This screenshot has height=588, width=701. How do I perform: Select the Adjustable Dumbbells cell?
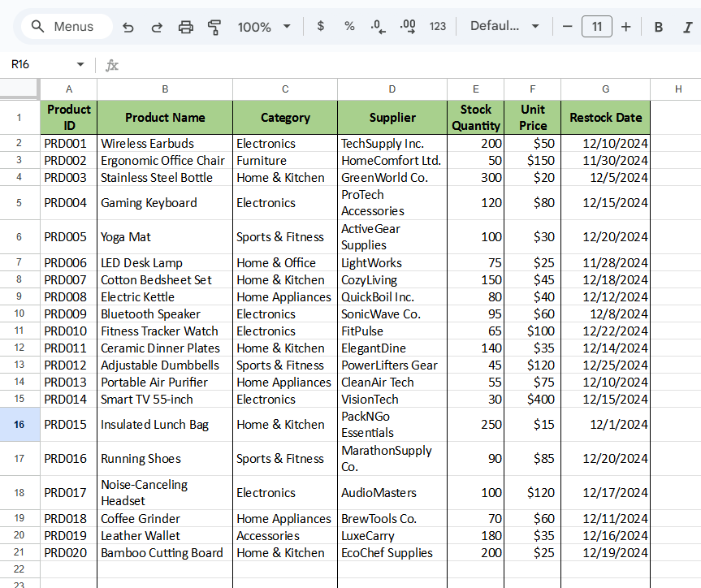click(x=165, y=365)
